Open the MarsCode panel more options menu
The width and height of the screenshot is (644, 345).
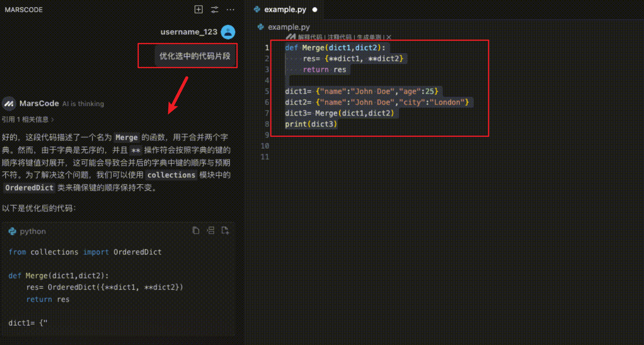click(x=230, y=9)
